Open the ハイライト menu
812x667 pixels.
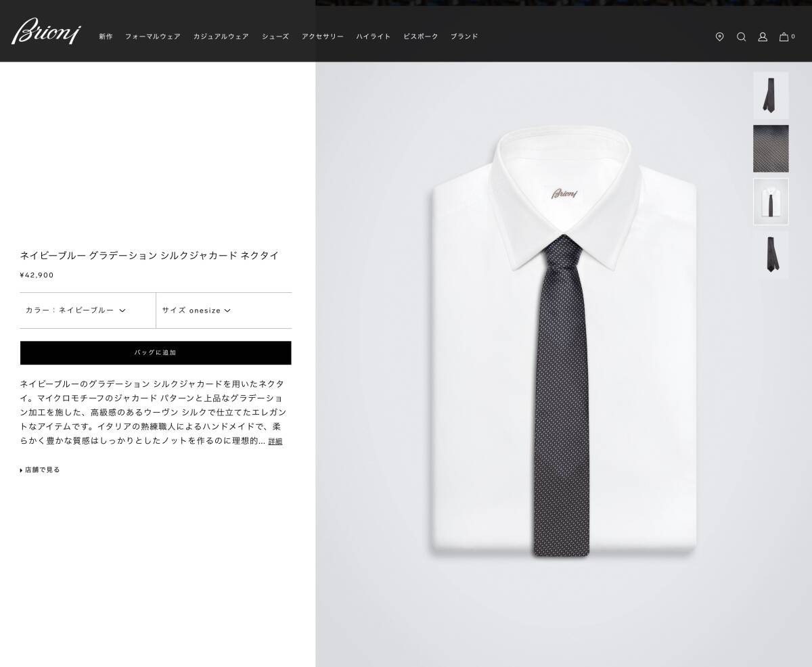tap(374, 37)
